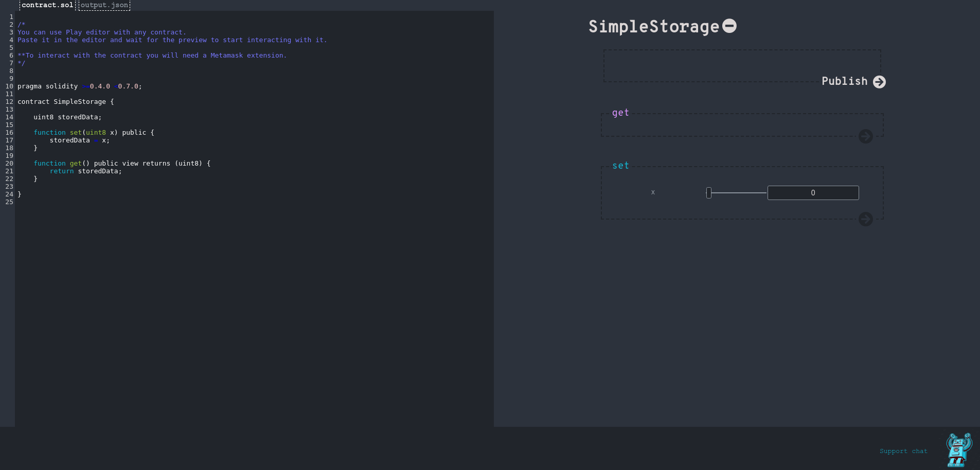Open the output.json tab

[x=104, y=5]
